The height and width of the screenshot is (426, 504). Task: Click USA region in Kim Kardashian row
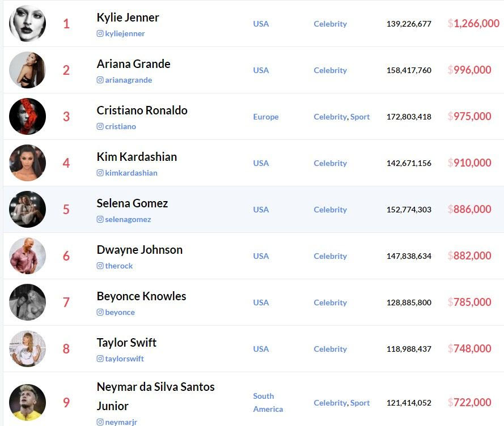[x=261, y=163]
